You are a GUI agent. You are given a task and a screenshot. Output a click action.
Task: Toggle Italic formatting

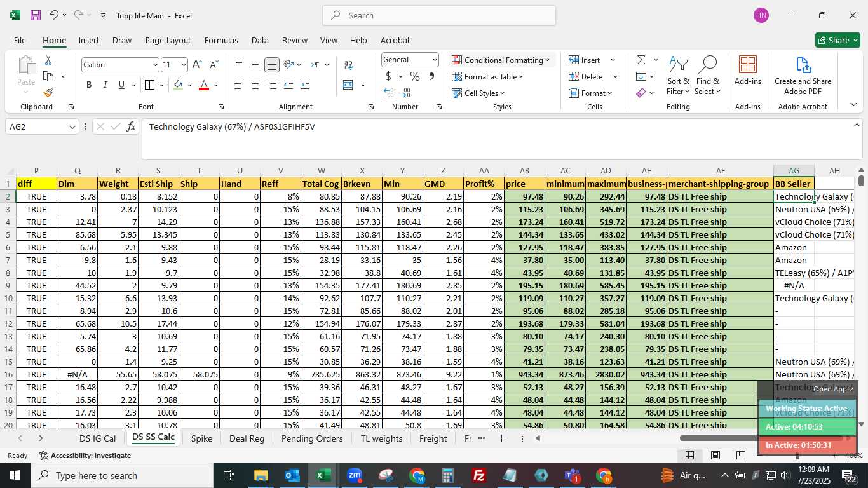105,85
